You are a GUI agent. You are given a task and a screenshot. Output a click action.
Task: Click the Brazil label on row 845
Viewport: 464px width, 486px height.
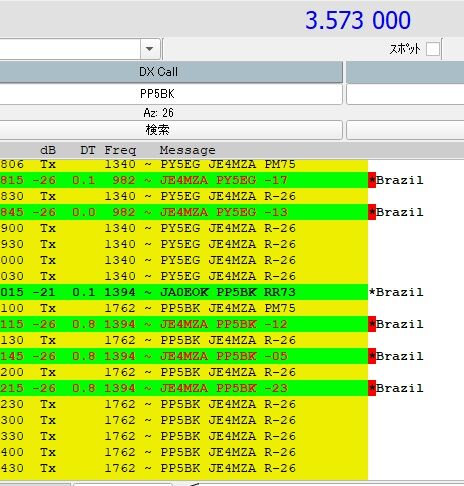click(400, 212)
